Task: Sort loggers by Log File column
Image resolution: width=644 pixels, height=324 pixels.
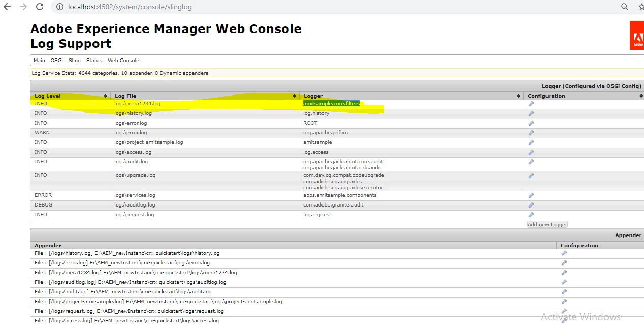Action: 205,96
